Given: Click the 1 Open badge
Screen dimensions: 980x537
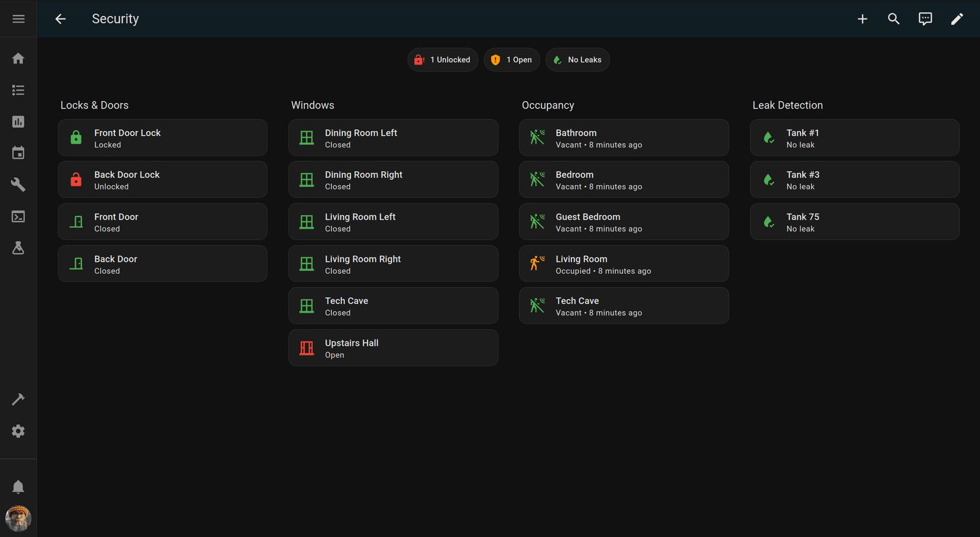Looking at the screenshot, I should pos(512,60).
